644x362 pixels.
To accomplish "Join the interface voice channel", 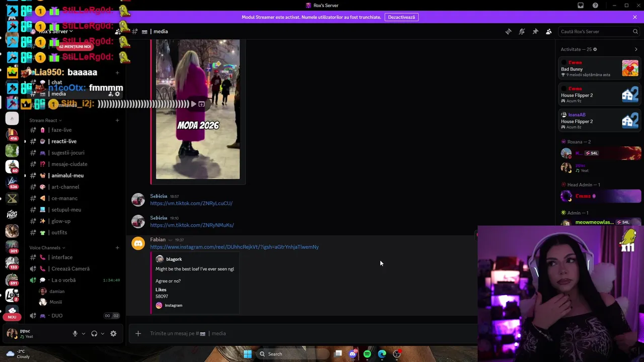I will point(73,257).
